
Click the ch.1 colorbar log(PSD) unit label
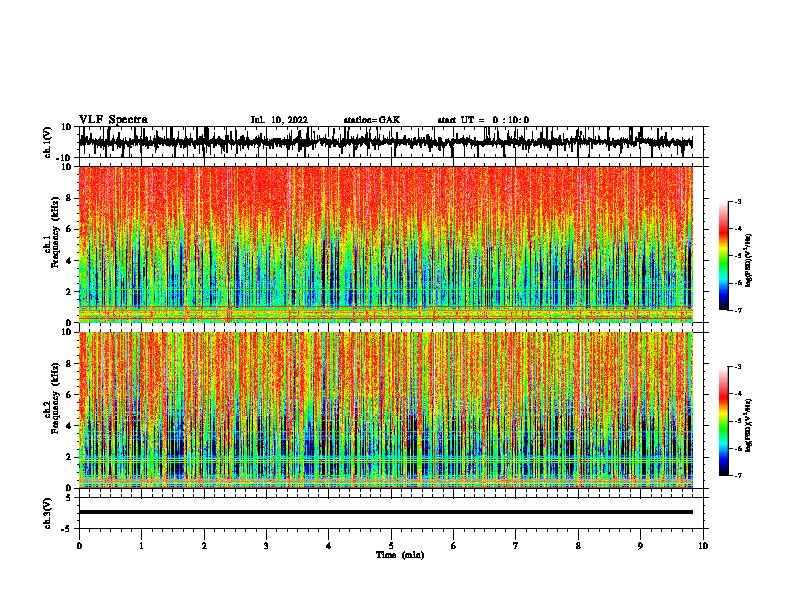pos(749,261)
